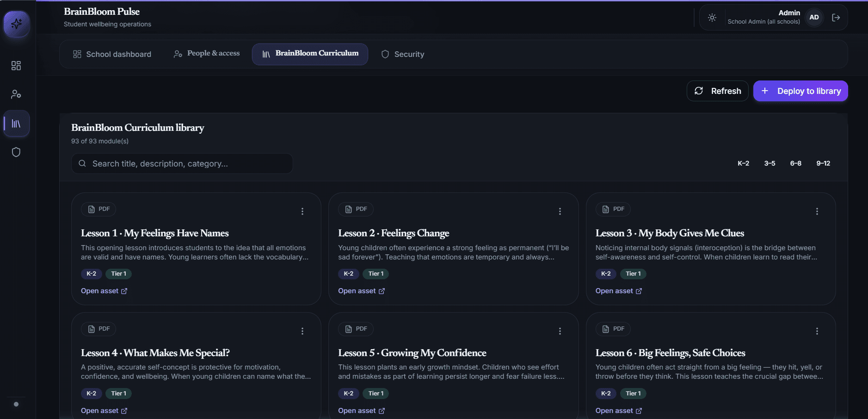Click the AD user avatar

(814, 18)
